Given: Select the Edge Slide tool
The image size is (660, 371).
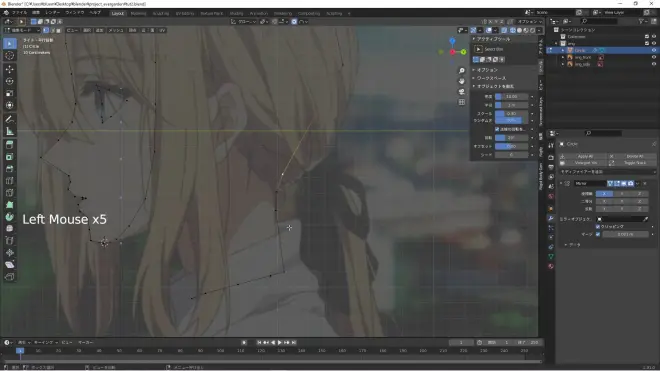Looking at the screenshot, I should (x=10, y=241).
